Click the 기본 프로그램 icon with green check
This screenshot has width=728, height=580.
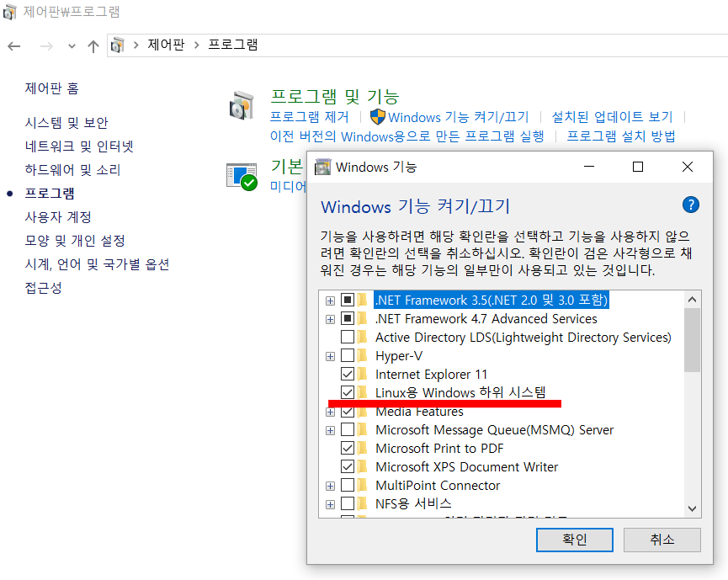click(242, 177)
